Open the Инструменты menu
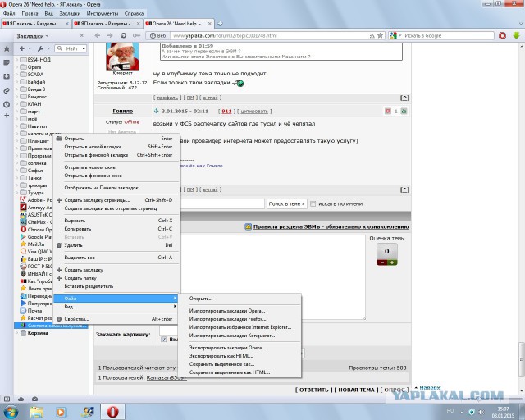Viewport: 525px width, 420px height. point(103,13)
